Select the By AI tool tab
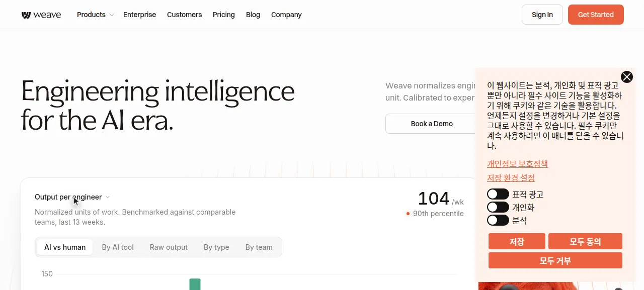The image size is (644, 290). point(118,247)
